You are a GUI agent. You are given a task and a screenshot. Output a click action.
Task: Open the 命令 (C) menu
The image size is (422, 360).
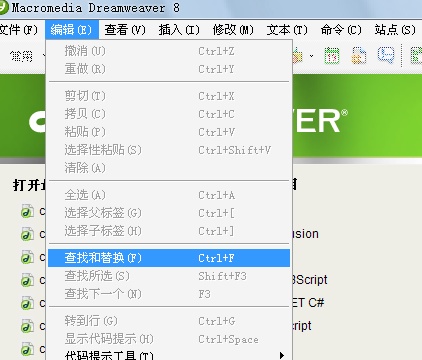click(341, 30)
